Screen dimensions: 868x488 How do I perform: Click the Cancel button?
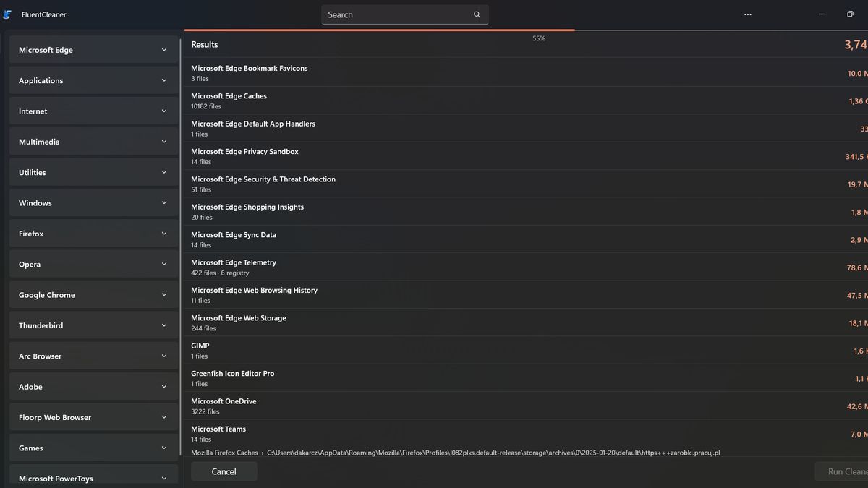pos(224,471)
